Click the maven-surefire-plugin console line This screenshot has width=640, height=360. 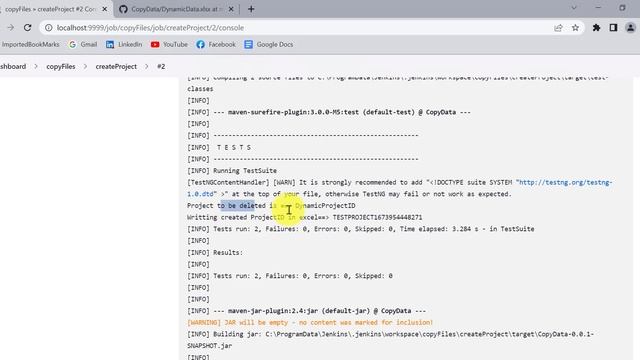pyautogui.click(x=329, y=112)
